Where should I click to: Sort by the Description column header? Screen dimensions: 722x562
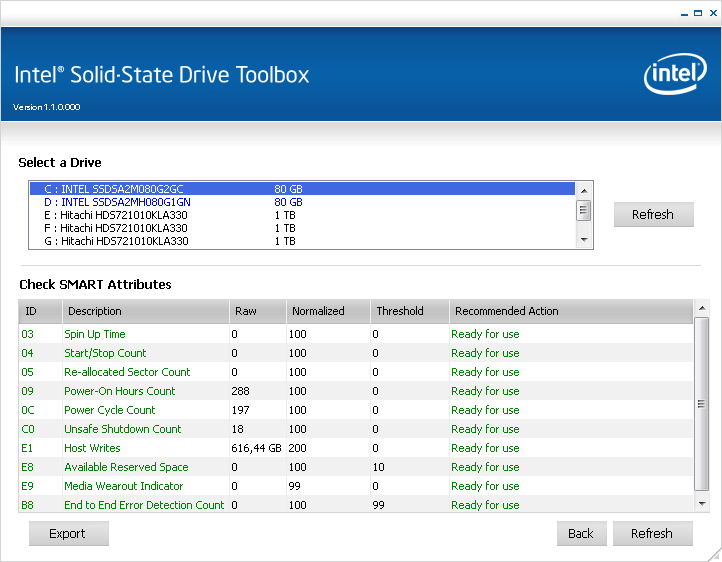pos(145,311)
